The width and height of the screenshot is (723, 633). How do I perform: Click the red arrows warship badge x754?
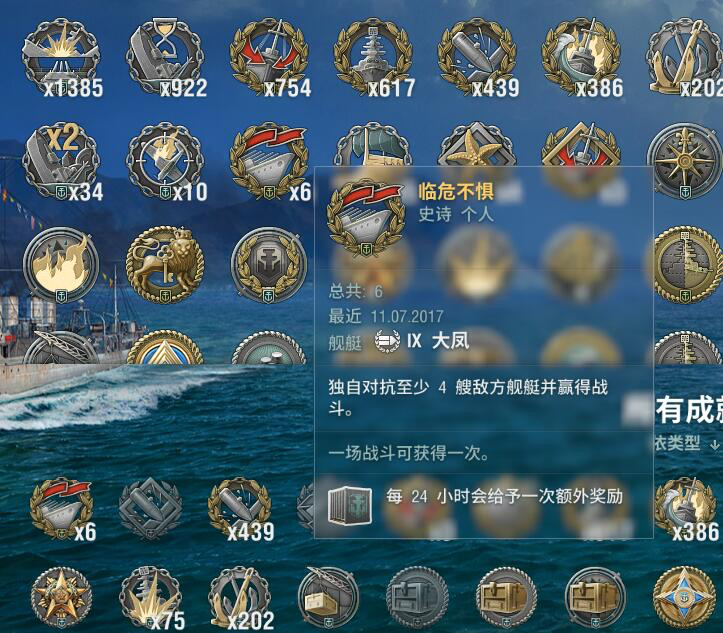coord(269,57)
